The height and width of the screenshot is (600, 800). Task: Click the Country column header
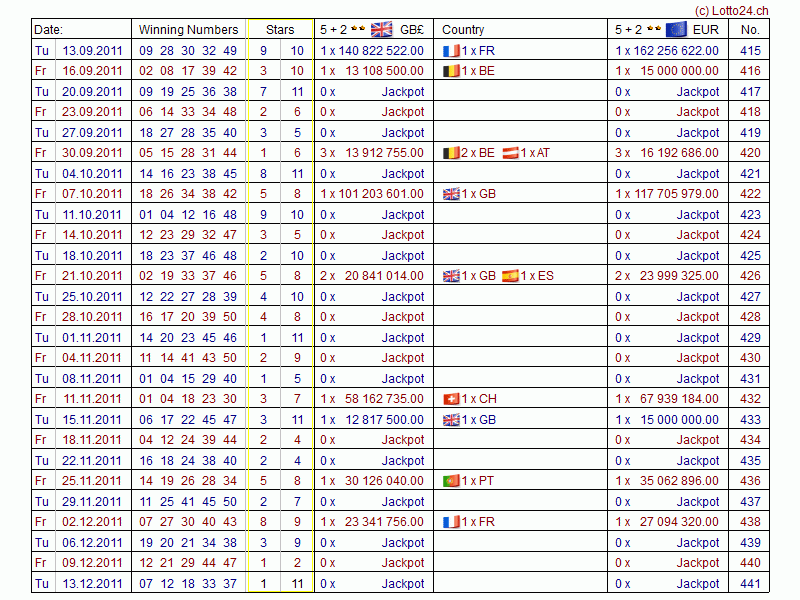463,30
